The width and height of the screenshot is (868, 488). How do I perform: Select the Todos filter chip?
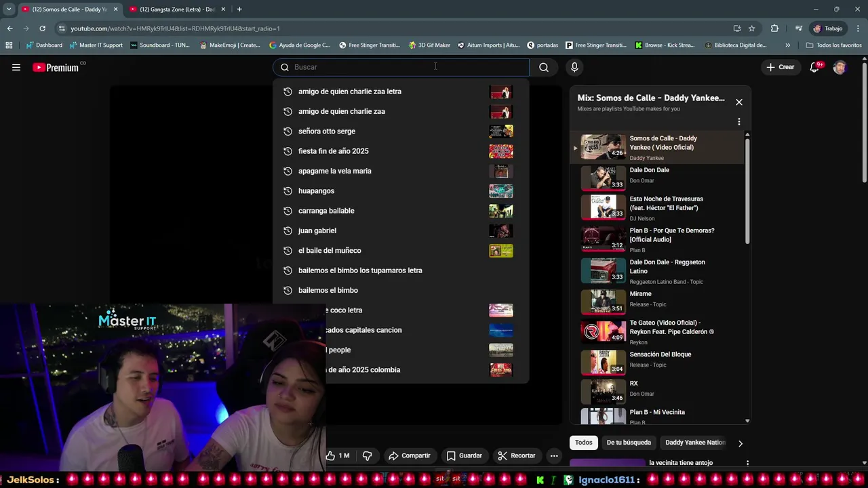tap(584, 443)
